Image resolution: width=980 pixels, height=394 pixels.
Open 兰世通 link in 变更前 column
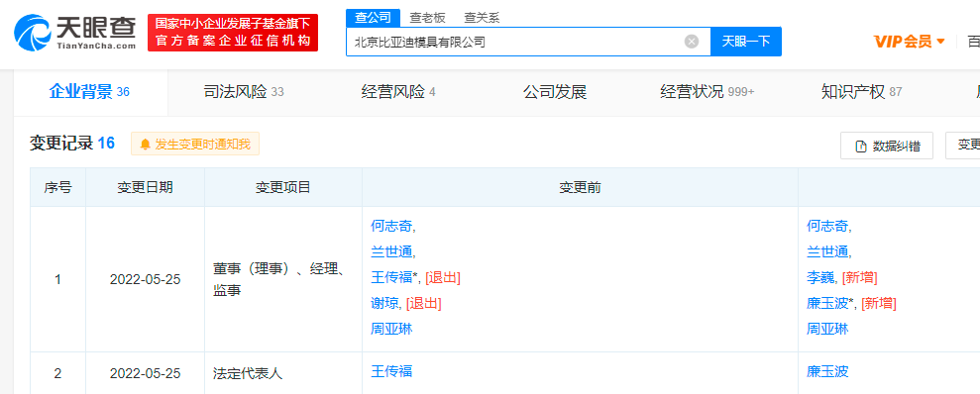point(391,251)
